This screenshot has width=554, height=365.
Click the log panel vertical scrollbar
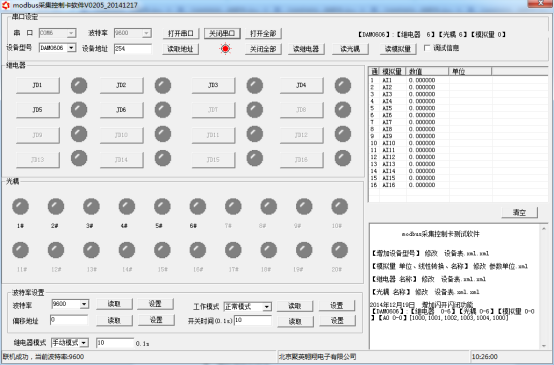[544, 287]
